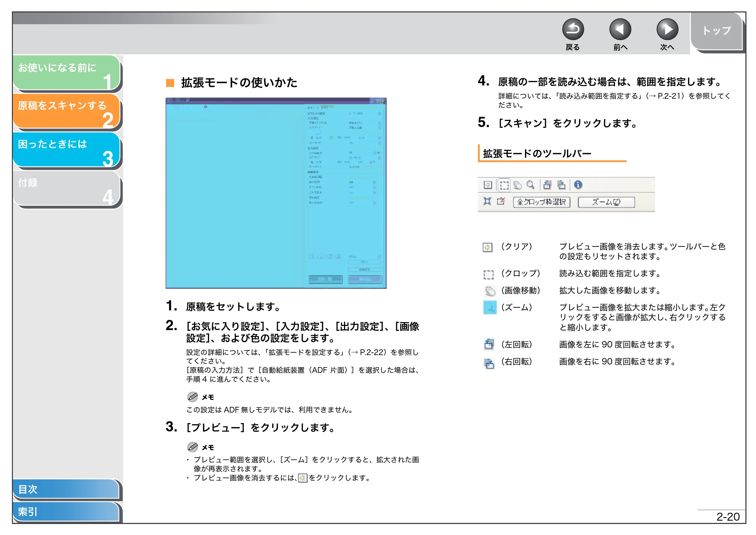Click the page number 2-20
Image resolution: width=756 pixels, height=535 pixels.
coord(728,517)
